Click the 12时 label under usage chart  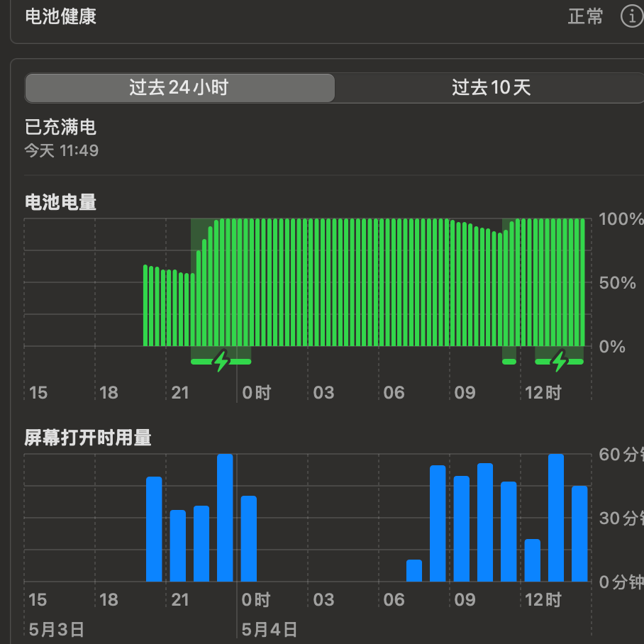(x=543, y=599)
